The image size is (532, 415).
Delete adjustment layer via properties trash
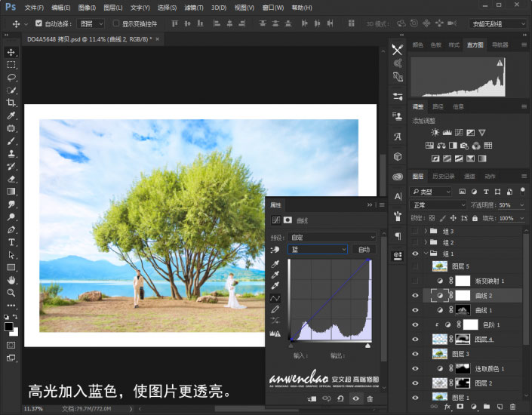tap(371, 399)
